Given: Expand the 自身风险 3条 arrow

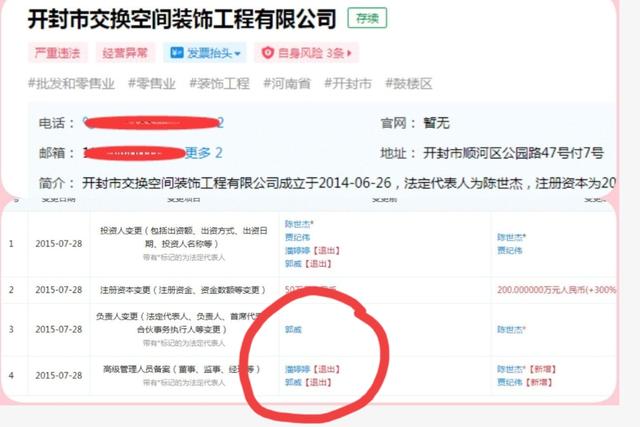Looking at the screenshot, I should 349,53.
